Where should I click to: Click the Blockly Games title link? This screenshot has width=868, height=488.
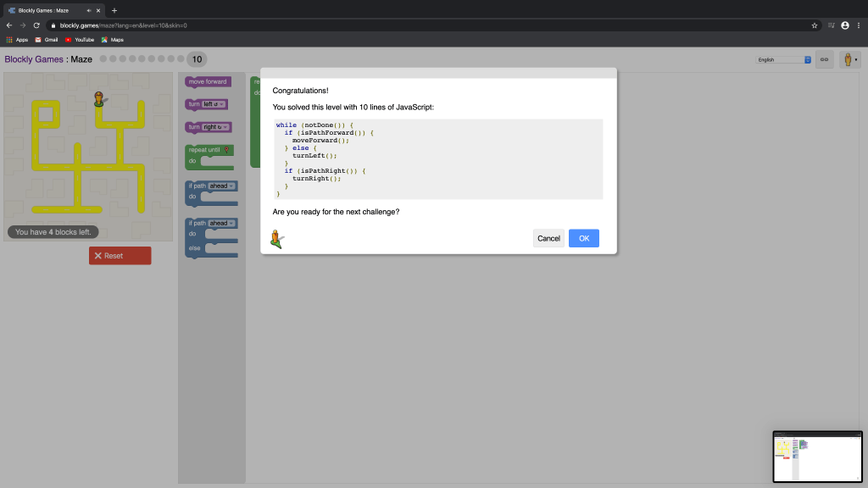pyautogui.click(x=34, y=59)
